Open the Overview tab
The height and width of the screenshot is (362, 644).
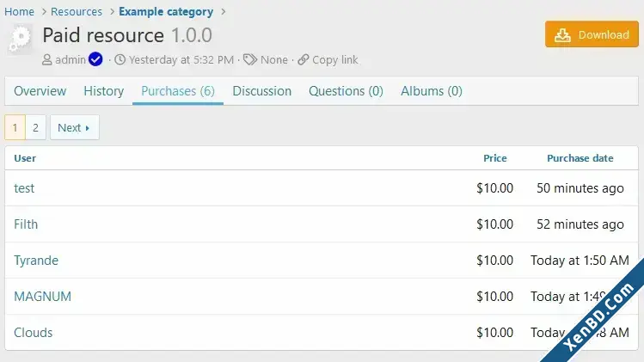coord(40,91)
